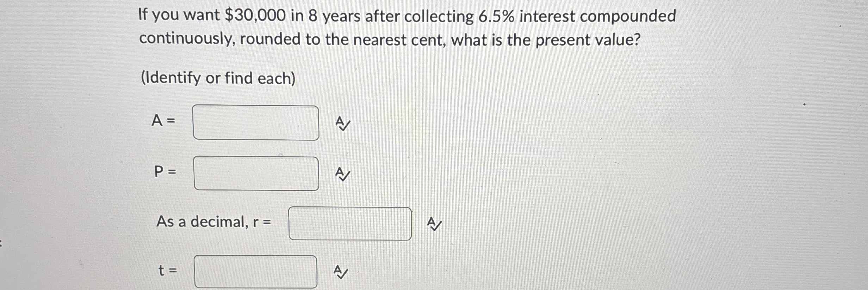The width and height of the screenshot is (868, 290).
Task: Click the checkmark icon beside the r field
Action: pos(434,224)
